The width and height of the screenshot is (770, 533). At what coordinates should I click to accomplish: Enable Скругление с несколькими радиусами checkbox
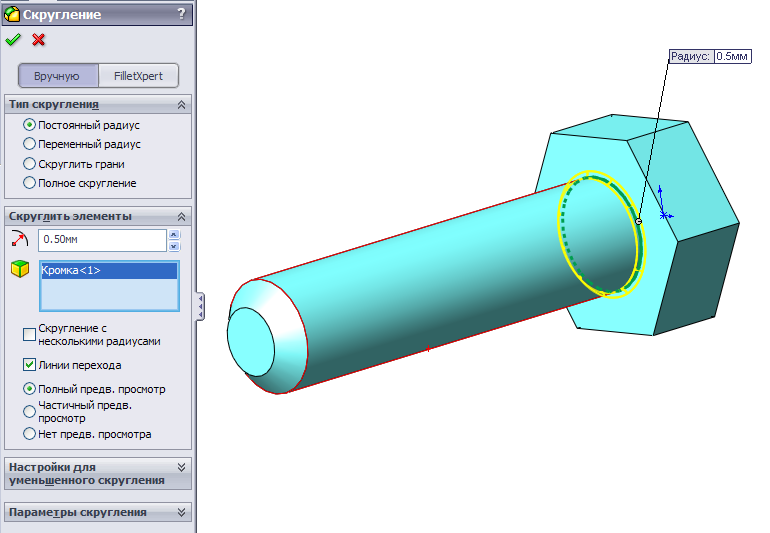[29, 335]
